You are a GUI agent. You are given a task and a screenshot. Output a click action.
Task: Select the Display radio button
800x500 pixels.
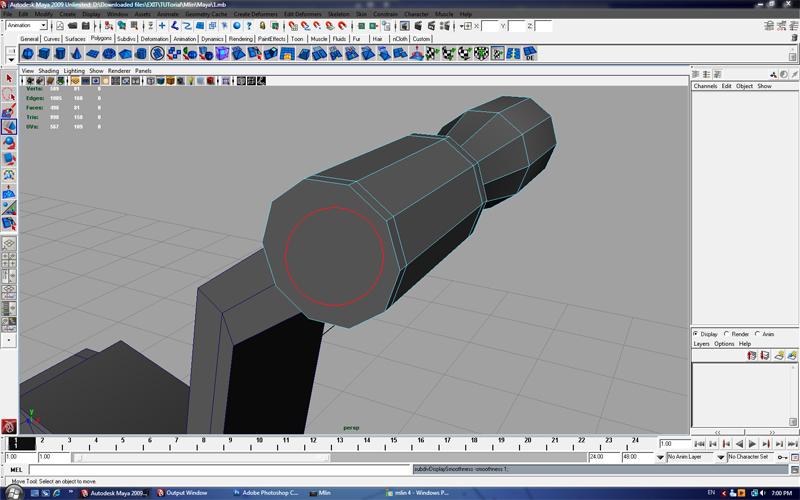tap(697, 334)
